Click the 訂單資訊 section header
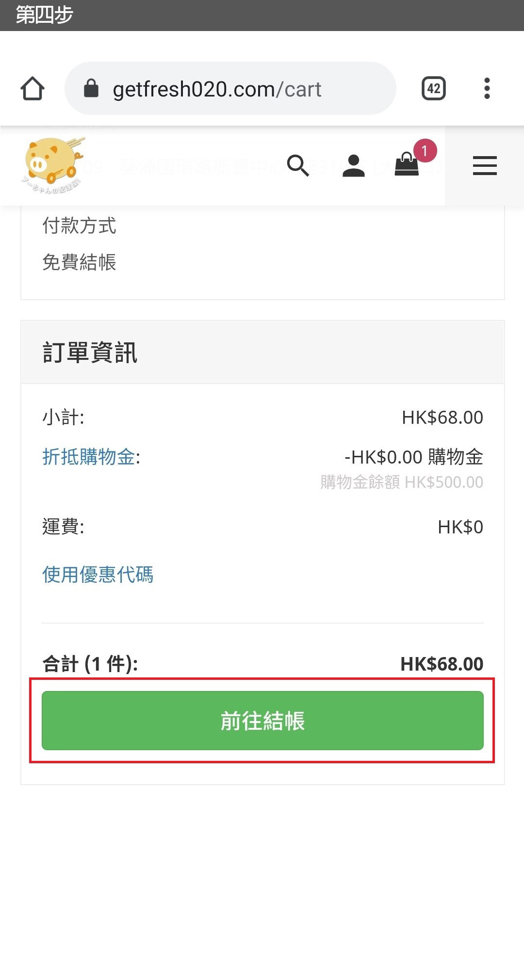 (x=90, y=353)
